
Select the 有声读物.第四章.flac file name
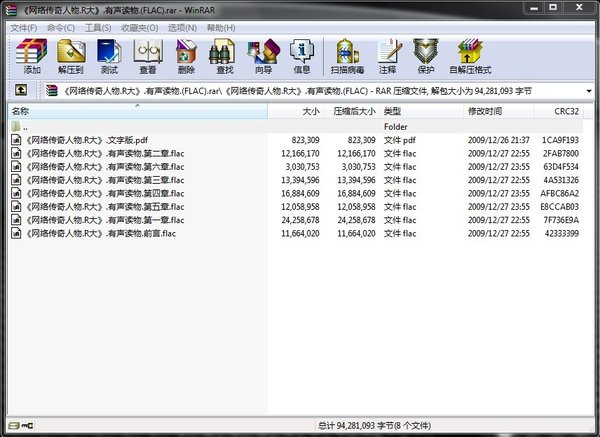(x=105, y=194)
